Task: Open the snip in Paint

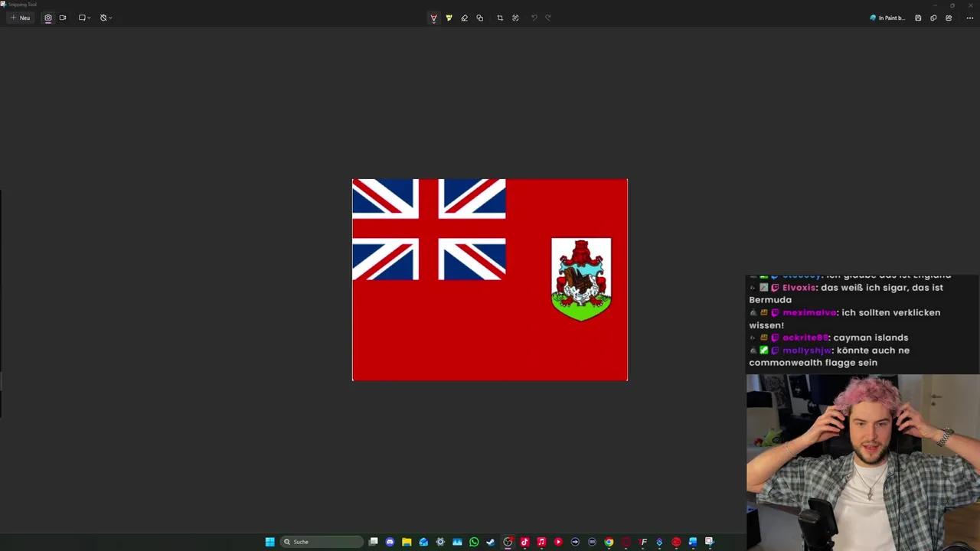Action: [887, 18]
